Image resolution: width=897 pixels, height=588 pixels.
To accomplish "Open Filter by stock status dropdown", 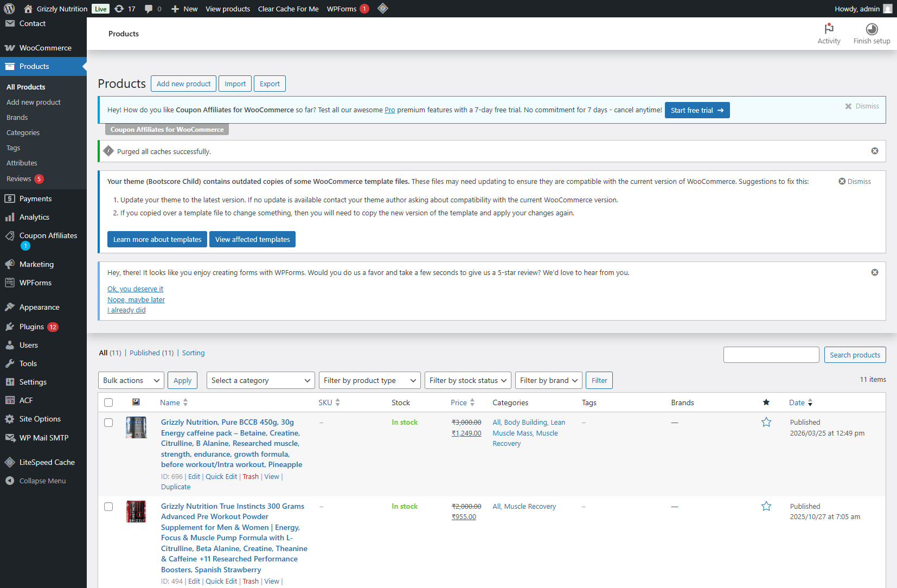I will pos(467,380).
